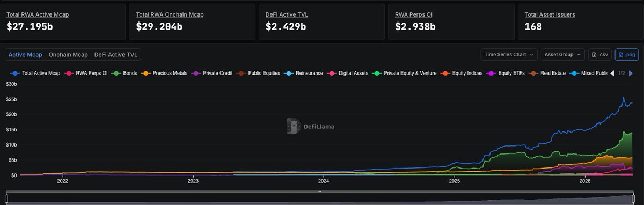Click the left handle of the time range slider
This screenshot has height=205, width=644.
6,199
